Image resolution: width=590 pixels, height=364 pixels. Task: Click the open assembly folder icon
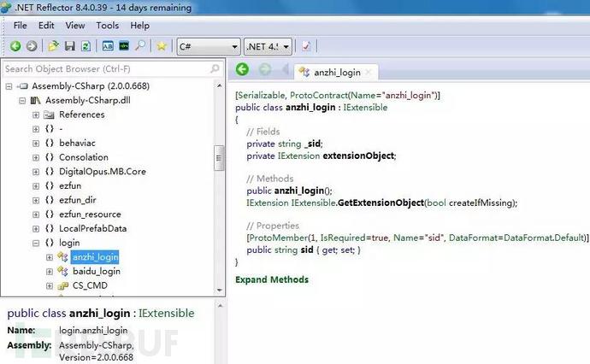[x=54, y=46]
